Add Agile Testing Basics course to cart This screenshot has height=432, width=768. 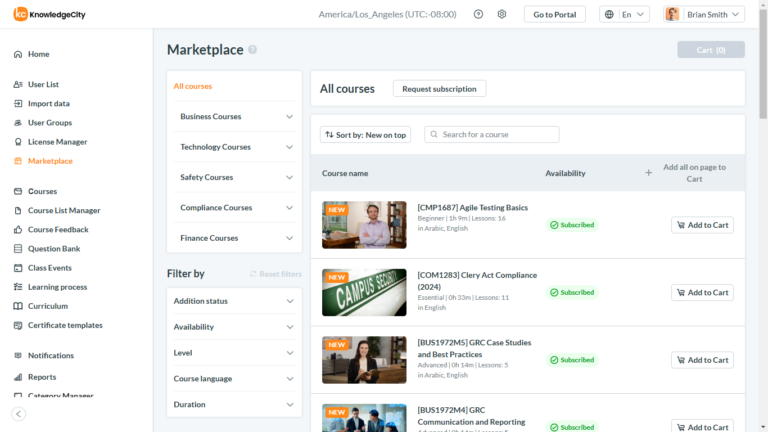(702, 225)
